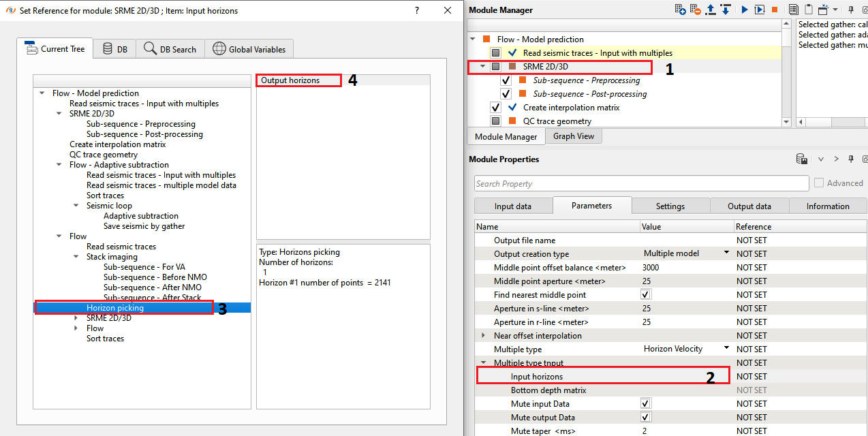Image resolution: width=868 pixels, height=436 pixels.
Task: Stop execution with the orange stop icon
Action: tap(775, 10)
